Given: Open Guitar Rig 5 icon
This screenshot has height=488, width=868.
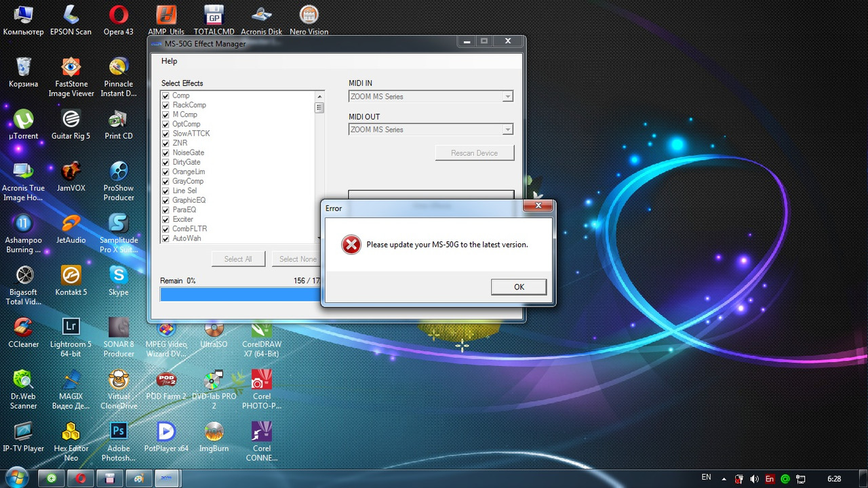Looking at the screenshot, I should tap(71, 124).
